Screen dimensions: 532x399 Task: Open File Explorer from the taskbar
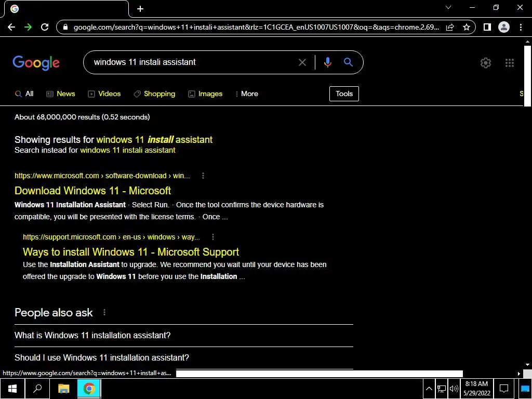pos(63,389)
